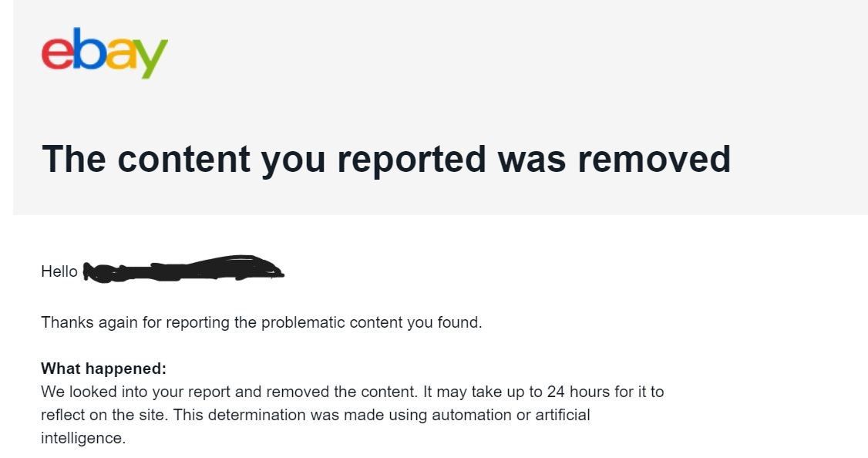Viewport: 868px width, 458px height.
Task: Click the word 'removed' in the headline
Action: point(654,159)
